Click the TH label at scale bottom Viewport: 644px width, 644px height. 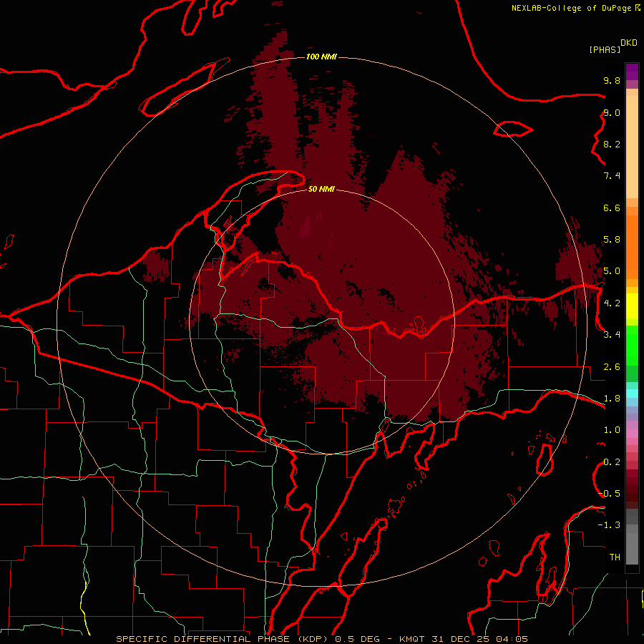[x=615, y=557]
